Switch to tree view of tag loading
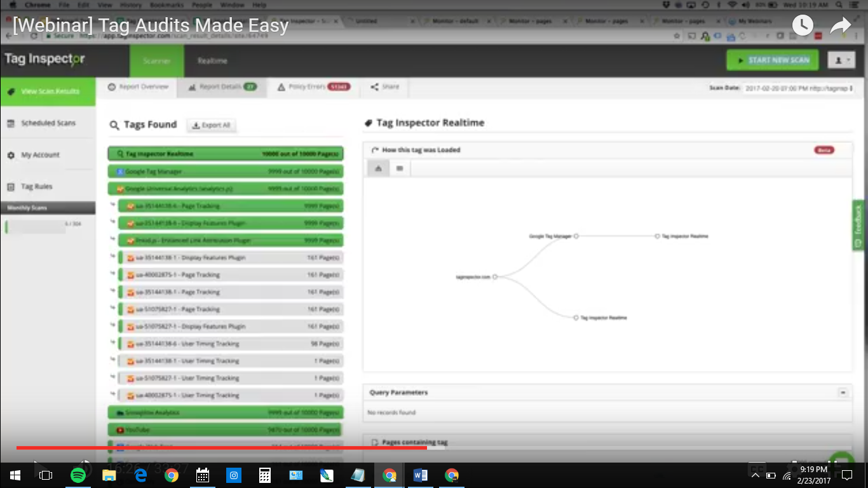This screenshot has height=488, width=868. [x=379, y=168]
